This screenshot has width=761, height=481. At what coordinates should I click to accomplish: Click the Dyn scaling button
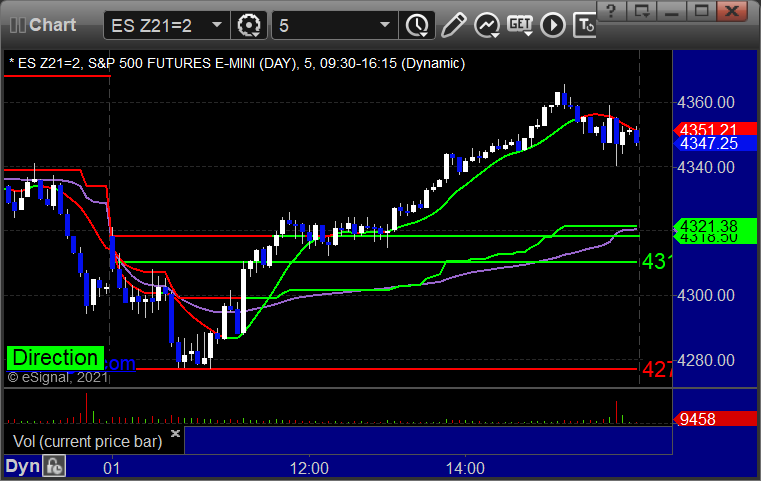click(22, 466)
